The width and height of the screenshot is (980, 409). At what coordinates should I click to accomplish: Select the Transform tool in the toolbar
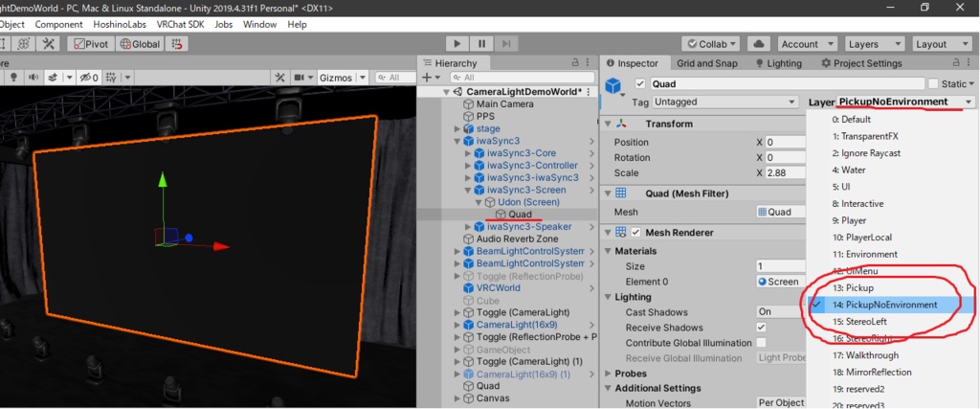pos(24,44)
